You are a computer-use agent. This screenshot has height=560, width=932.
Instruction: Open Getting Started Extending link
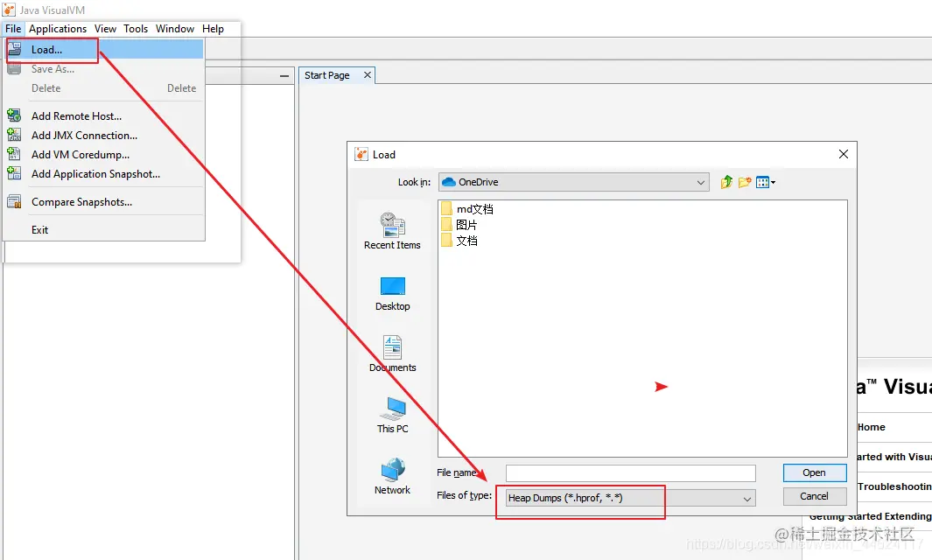pyautogui.click(x=871, y=516)
